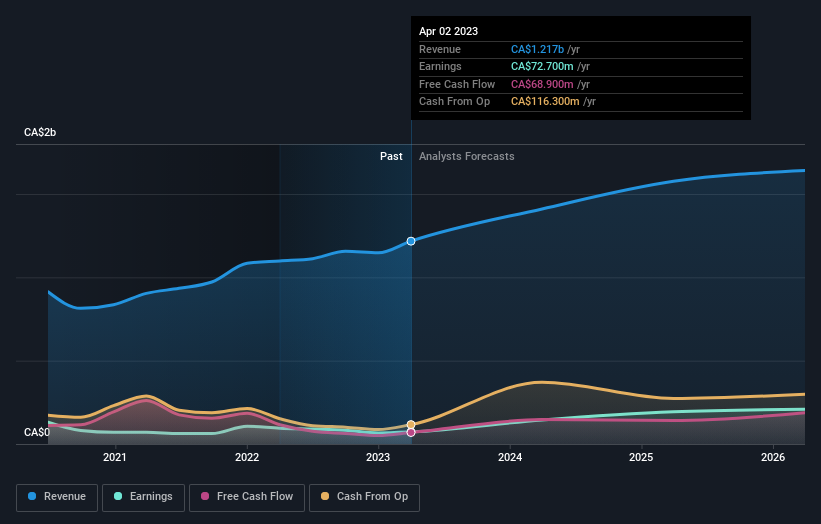Click the 2025 x-axis label

tap(641, 457)
